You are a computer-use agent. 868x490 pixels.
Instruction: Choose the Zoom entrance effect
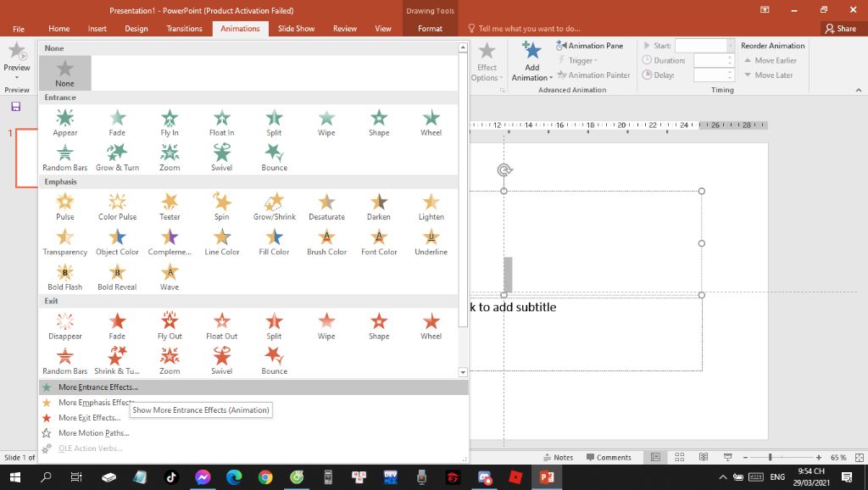[x=170, y=157]
